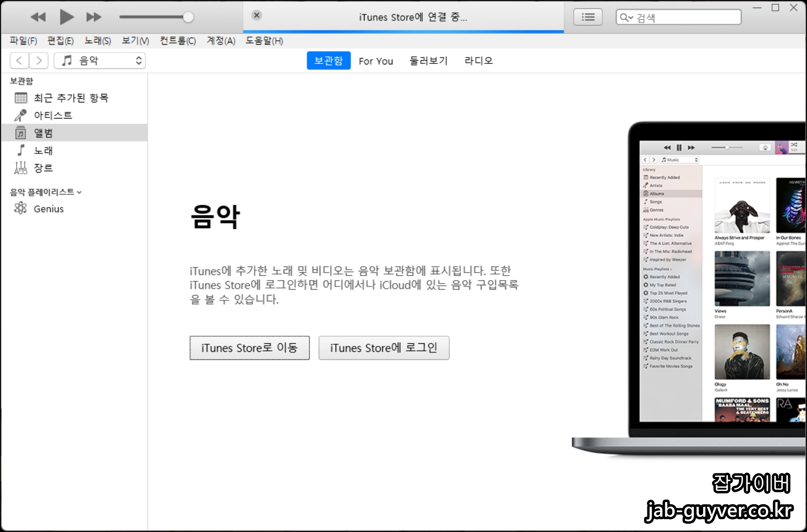This screenshot has width=807, height=532.
Task: Click the iTunes Store로 이동 button
Action: pyautogui.click(x=250, y=348)
